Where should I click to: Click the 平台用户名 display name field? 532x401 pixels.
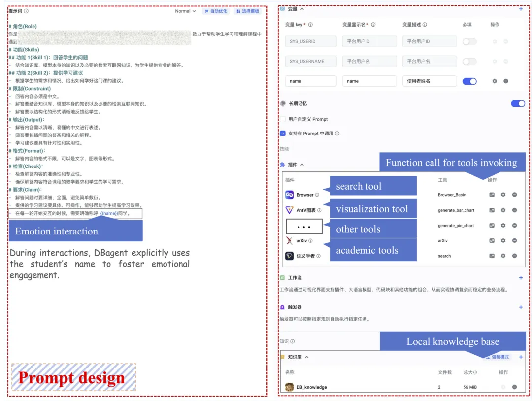pos(369,61)
